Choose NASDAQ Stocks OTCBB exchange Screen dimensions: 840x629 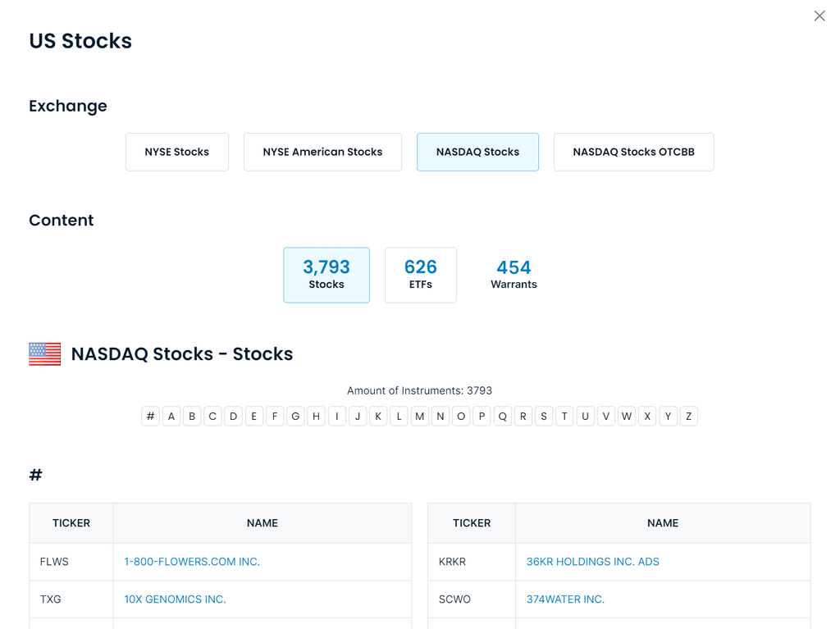click(633, 152)
